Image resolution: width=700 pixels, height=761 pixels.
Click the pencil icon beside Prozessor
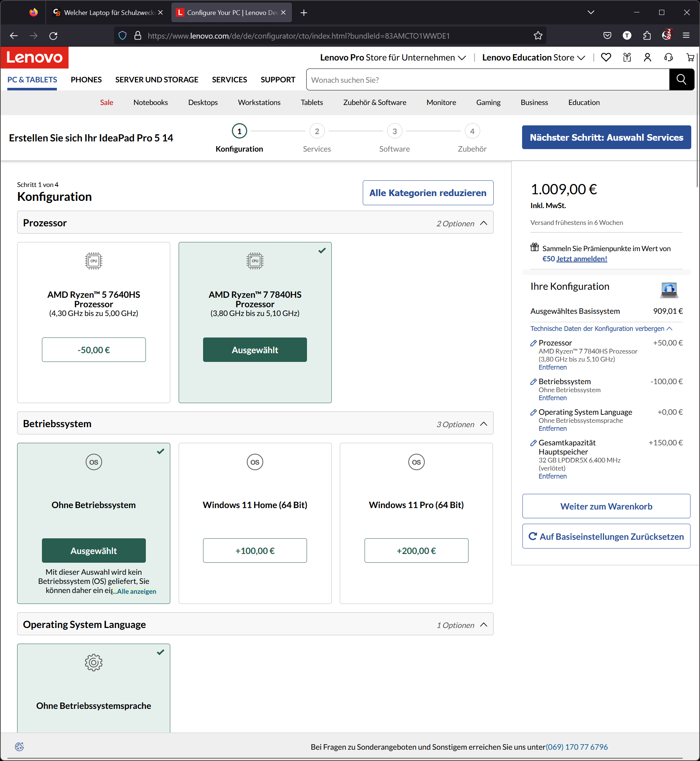[533, 343]
